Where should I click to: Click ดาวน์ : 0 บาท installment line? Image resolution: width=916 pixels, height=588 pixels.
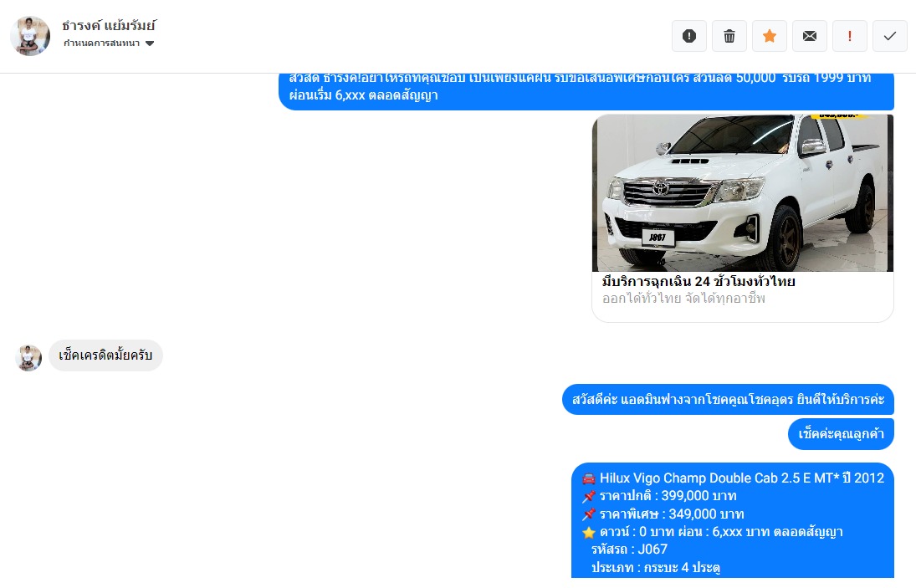[x=713, y=532]
